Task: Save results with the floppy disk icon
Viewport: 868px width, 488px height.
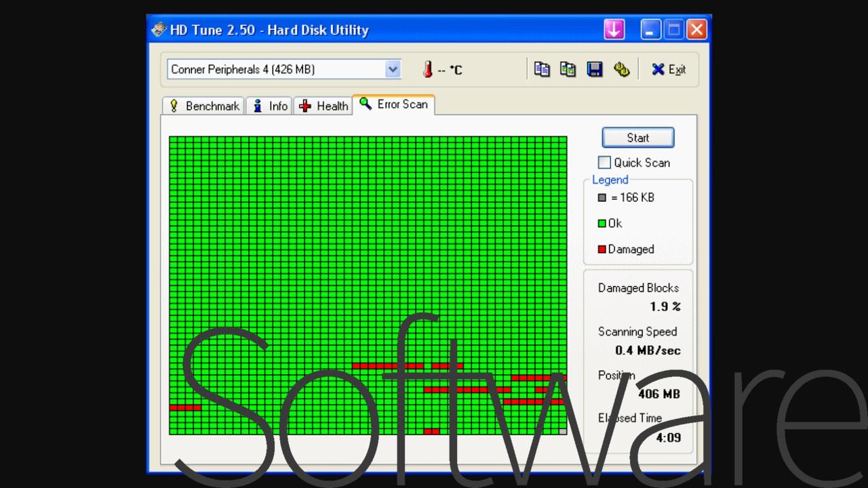Action: pyautogui.click(x=595, y=69)
